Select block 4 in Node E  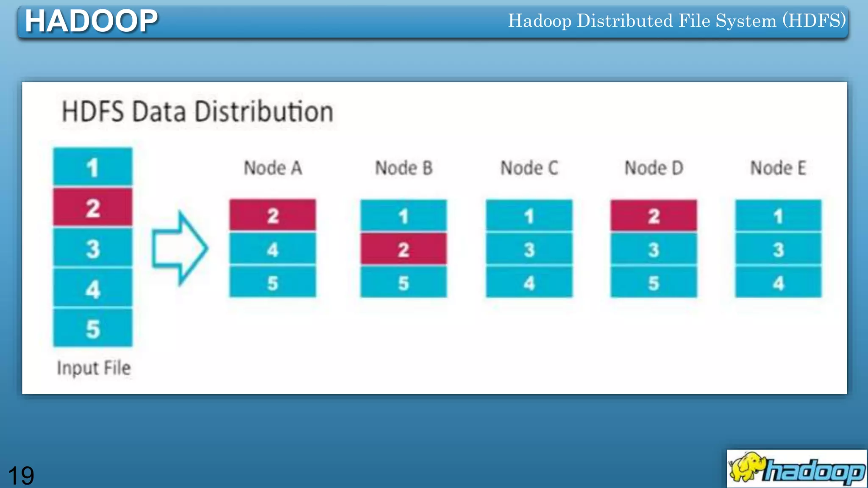(778, 282)
